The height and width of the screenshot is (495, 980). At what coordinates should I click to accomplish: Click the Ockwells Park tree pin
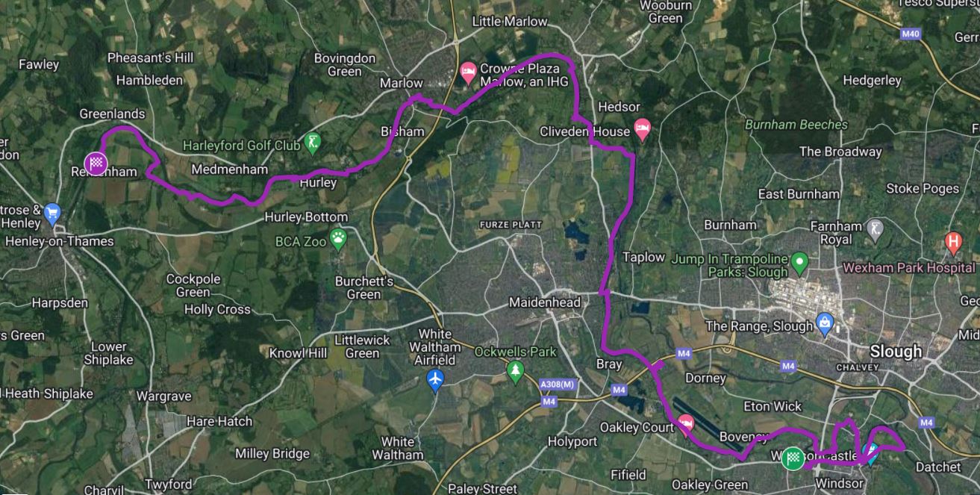point(515,371)
